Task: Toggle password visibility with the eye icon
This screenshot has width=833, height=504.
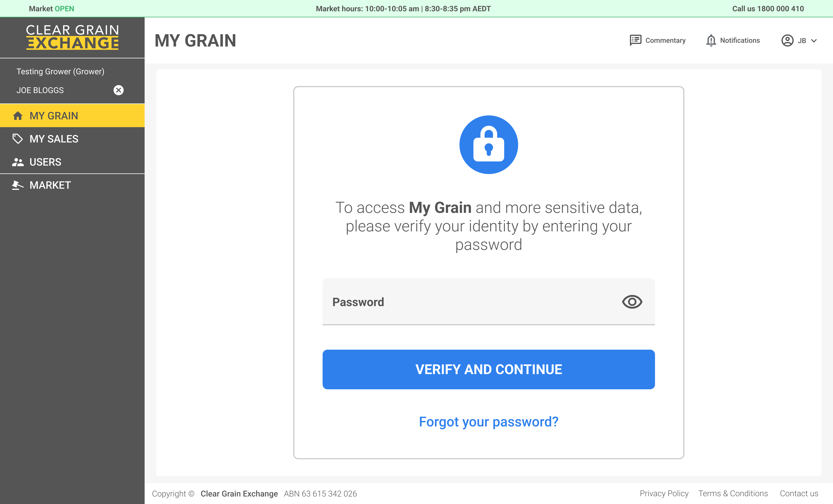Action: 632,302
